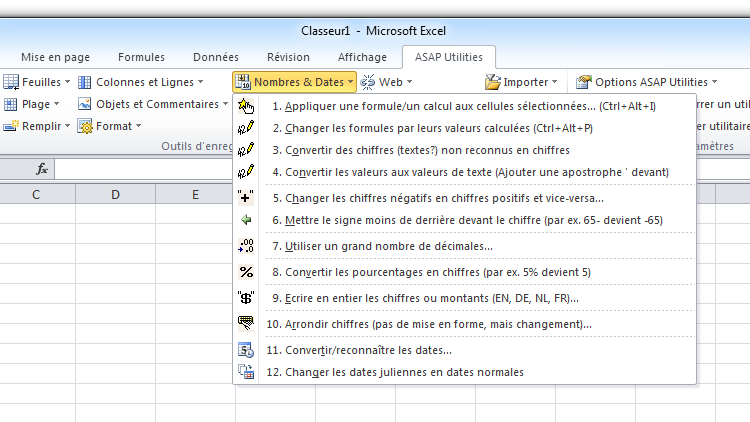Click the percent icon of item 8
This screenshot has width=750, height=422.
pyautogui.click(x=246, y=272)
